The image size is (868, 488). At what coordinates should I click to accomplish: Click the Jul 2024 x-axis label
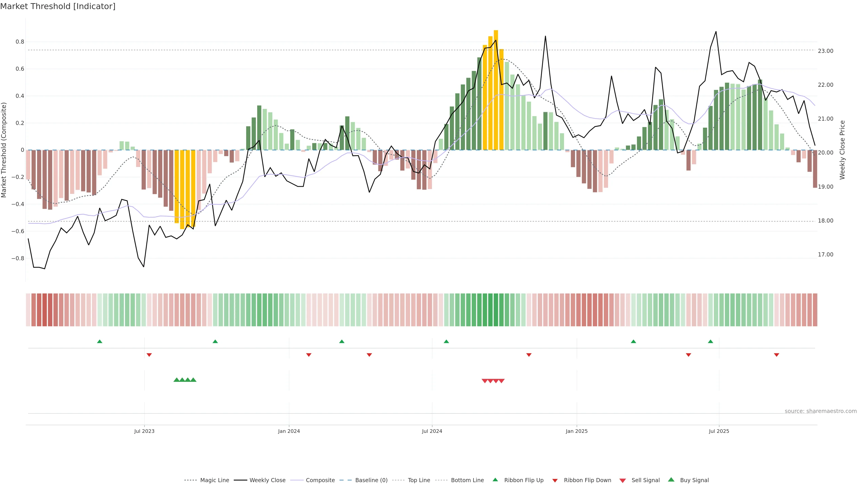click(x=432, y=431)
